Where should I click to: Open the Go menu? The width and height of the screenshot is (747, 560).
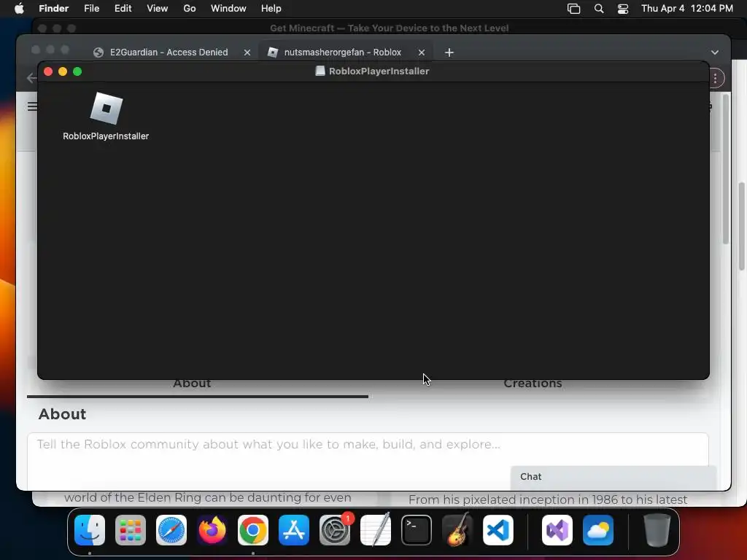[190, 9]
